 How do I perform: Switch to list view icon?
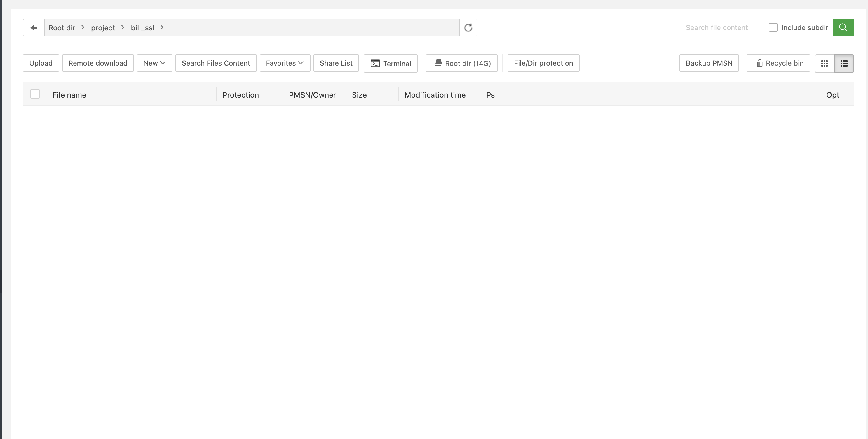844,63
